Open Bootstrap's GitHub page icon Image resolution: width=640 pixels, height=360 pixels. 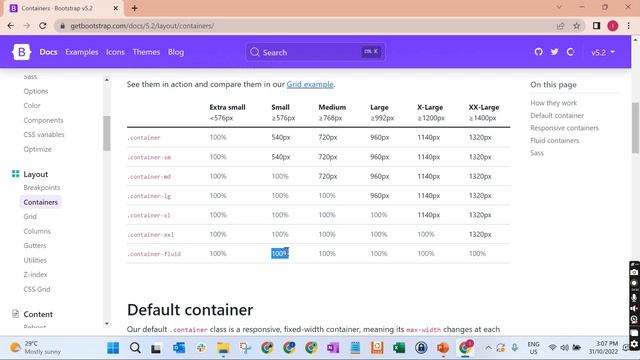538,52
